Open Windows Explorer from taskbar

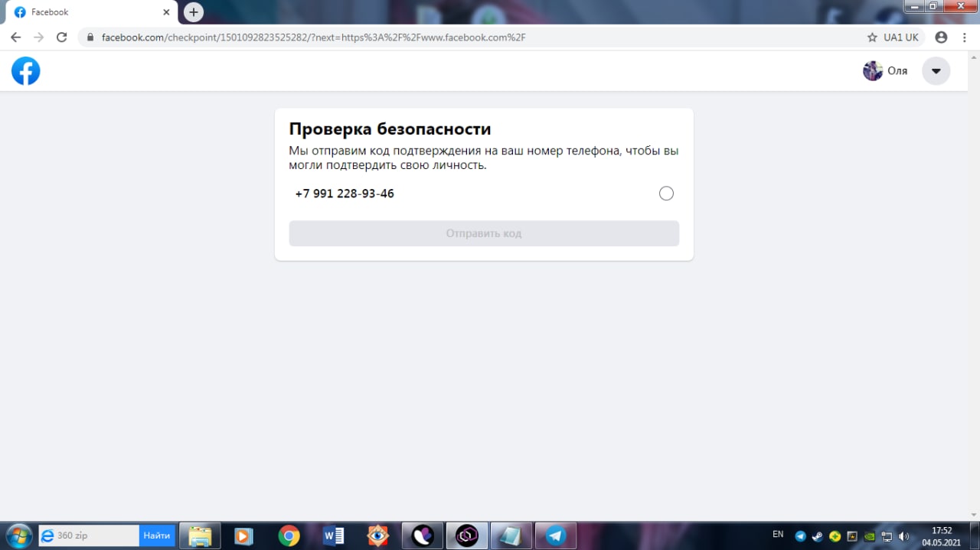pyautogui.click(x=200, y=535)
